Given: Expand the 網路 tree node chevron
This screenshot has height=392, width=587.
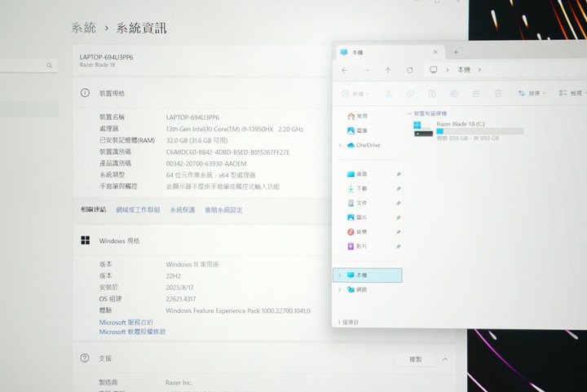Looking at the screenshot, I should (x=340, y=289).
